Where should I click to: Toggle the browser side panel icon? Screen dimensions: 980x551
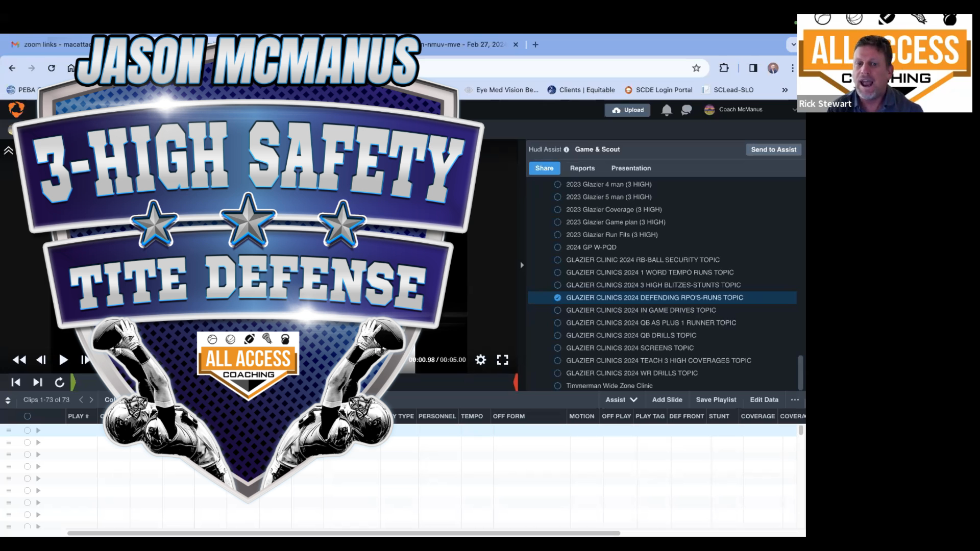tap(753, 68)
